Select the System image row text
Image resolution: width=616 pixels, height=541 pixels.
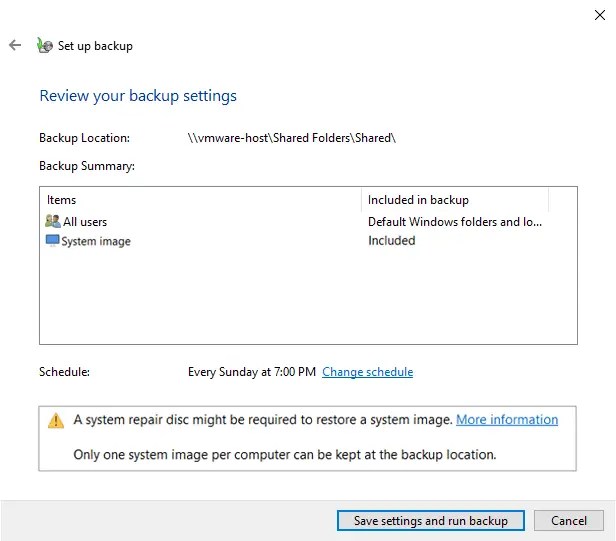coord(96,241)
